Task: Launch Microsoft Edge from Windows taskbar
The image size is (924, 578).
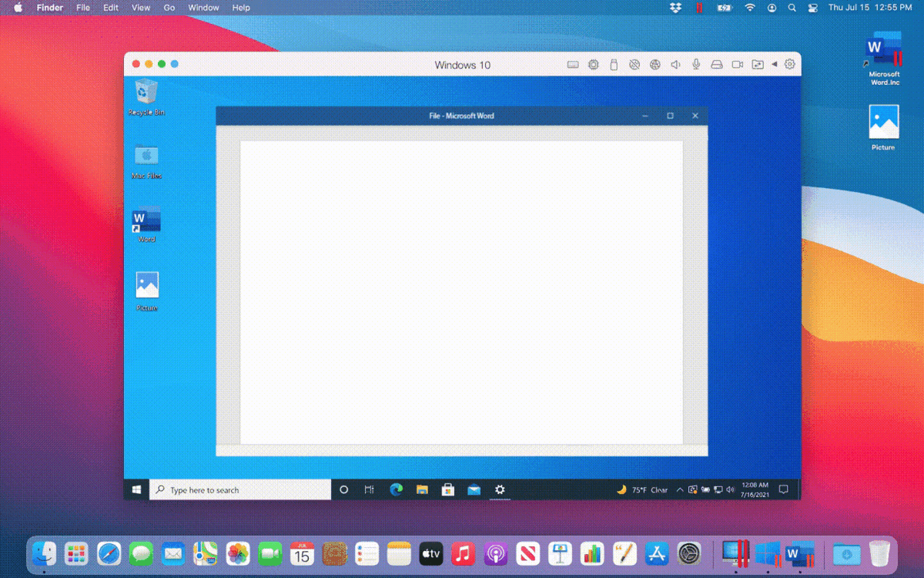Action: (x=397, y=489)
